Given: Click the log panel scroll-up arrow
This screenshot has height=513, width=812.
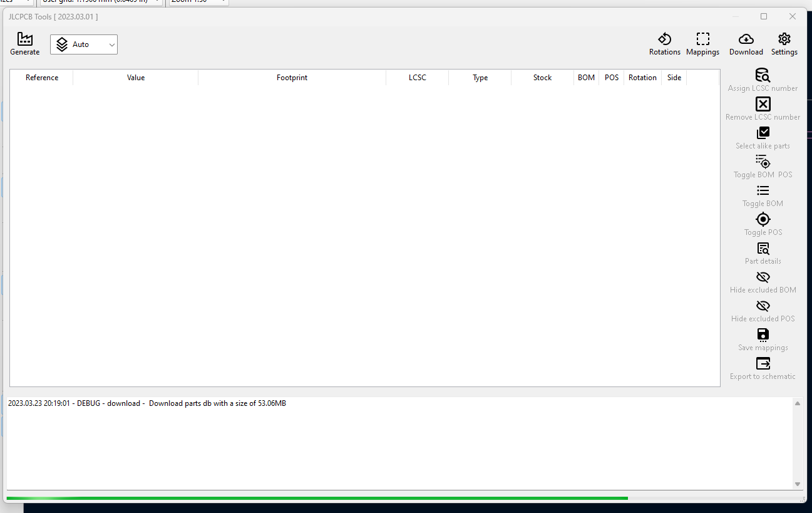Looking at the screenshot, I should click(x=798, y=403).
